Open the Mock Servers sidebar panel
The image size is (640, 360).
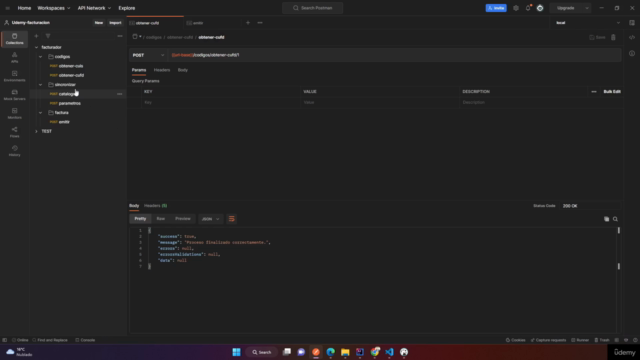14,95
